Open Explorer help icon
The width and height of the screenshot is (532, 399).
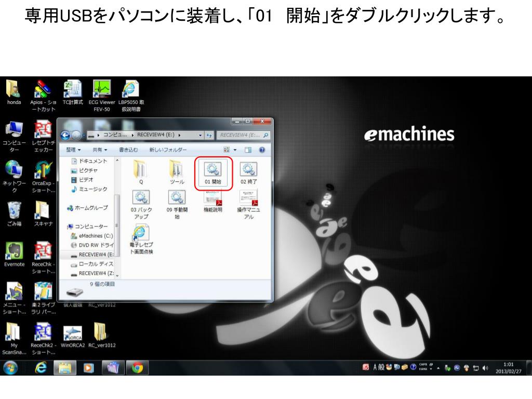[262, 150]
